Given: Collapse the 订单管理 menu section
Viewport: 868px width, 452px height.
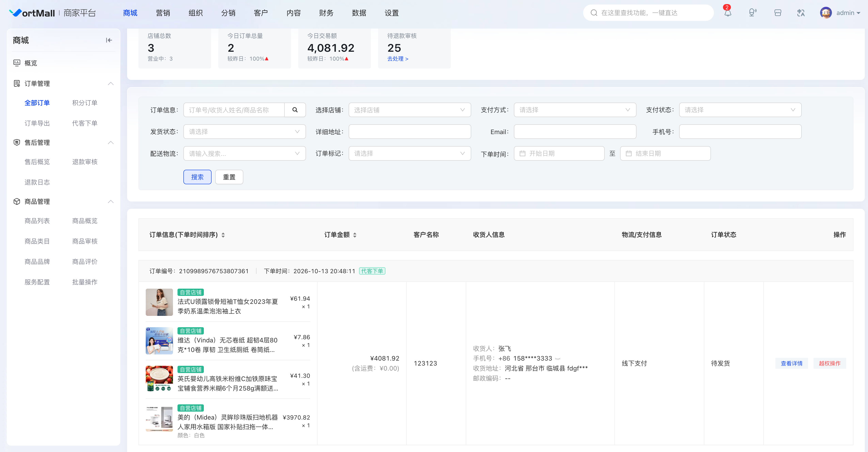Looking at the screenshot, I should [x=111, y=83].
